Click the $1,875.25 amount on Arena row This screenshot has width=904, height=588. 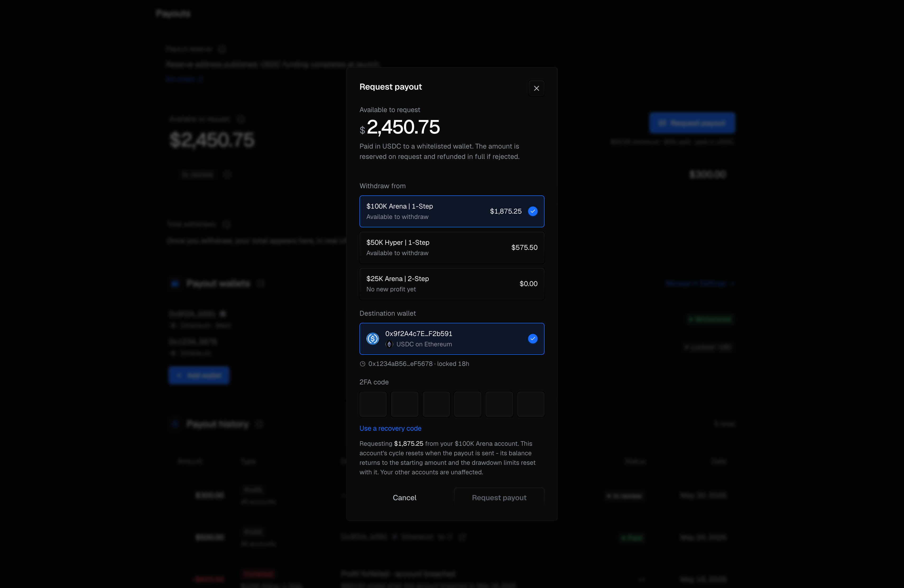coord(506,211)
